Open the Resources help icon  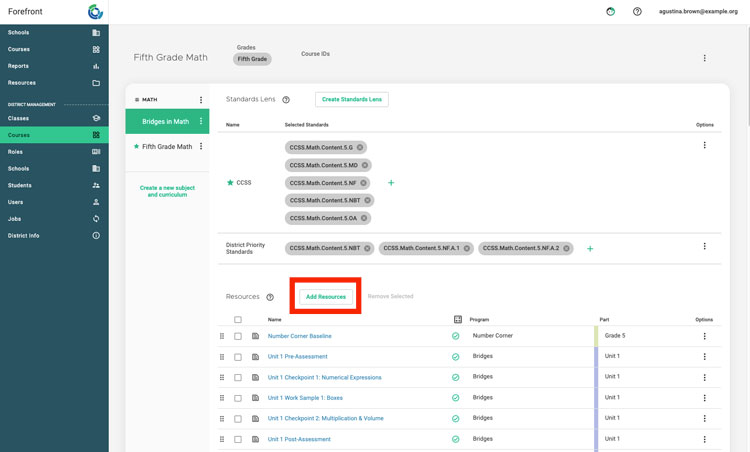(x=270, y=297)
